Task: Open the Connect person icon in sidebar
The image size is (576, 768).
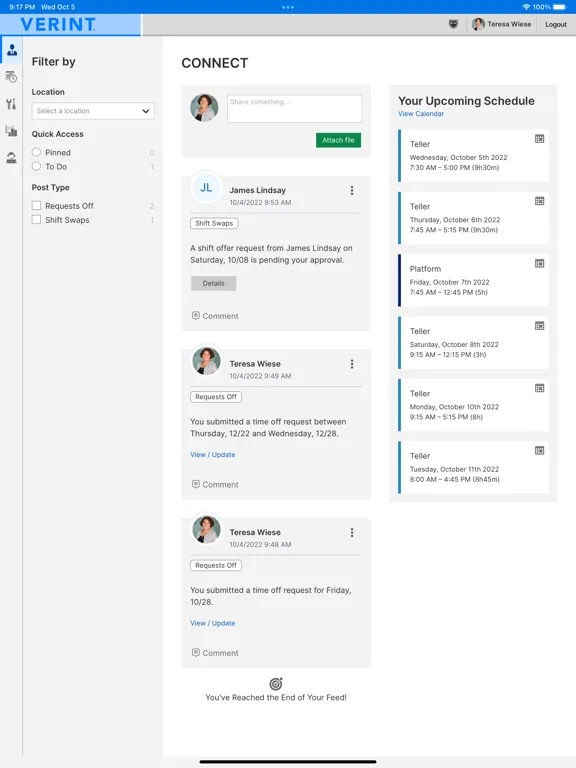Action: [x=12, y=50]
